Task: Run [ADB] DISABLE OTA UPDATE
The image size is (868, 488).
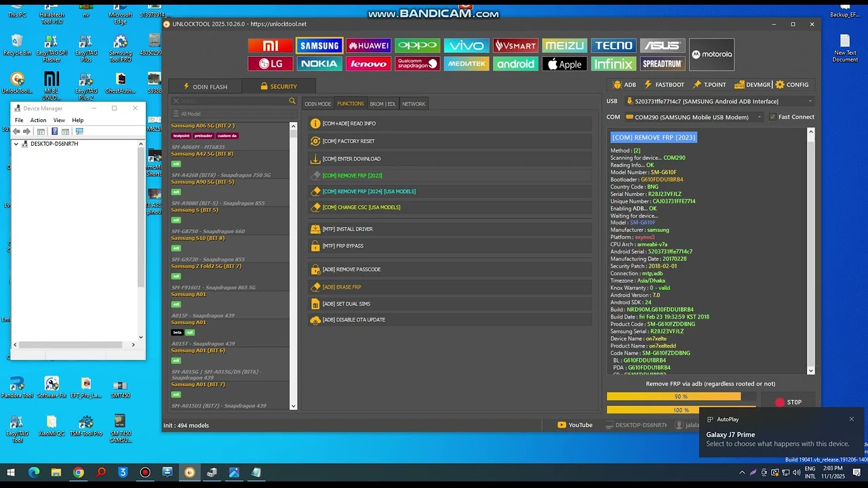Action: pyautogui.click(x=450, y=319)
